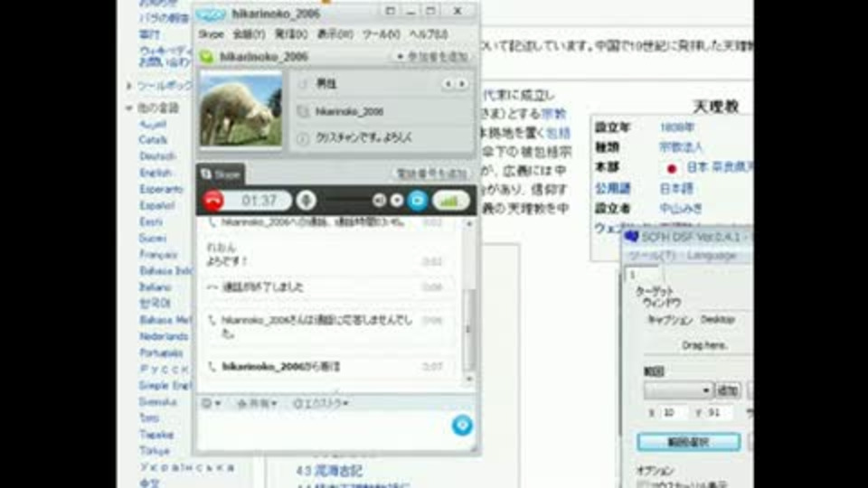The width and height of the screenshot is (868, 488).
Task: Click the chat scrollbar down arrow
Action: [469, 379]
